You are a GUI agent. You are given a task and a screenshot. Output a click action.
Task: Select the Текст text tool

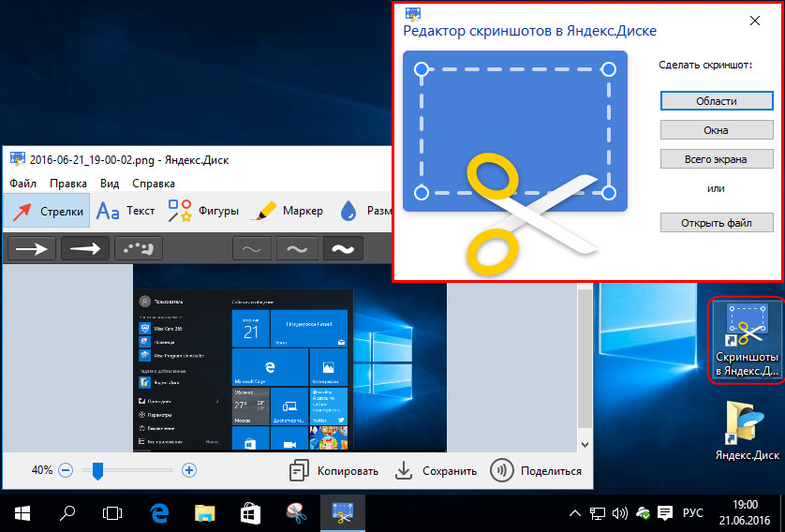(126, 211)
